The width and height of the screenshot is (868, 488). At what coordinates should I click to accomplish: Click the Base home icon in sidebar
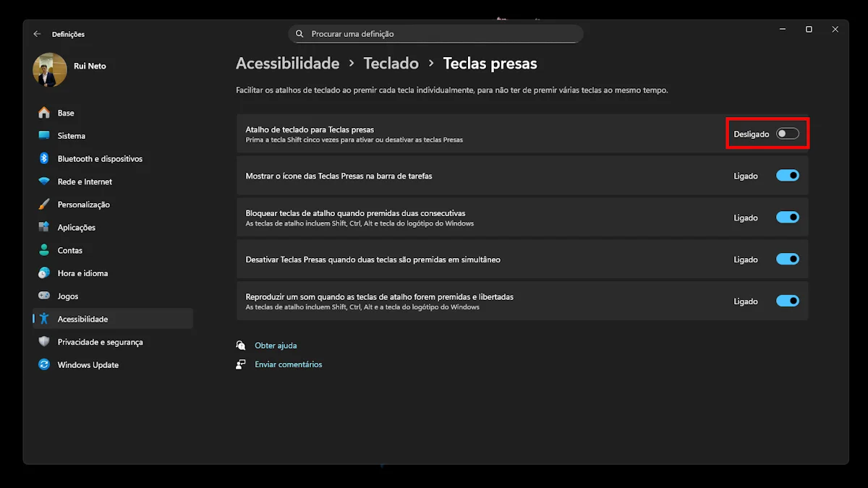tap(44, 113)
